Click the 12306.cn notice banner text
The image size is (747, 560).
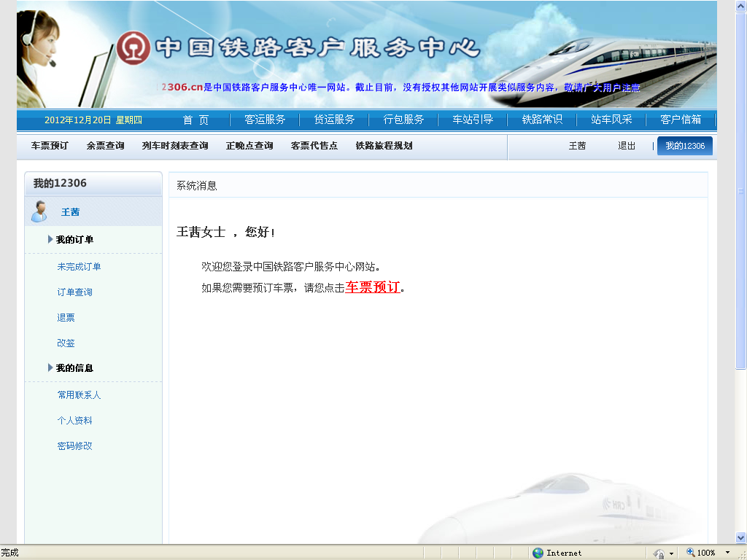[x=399, y=87]
